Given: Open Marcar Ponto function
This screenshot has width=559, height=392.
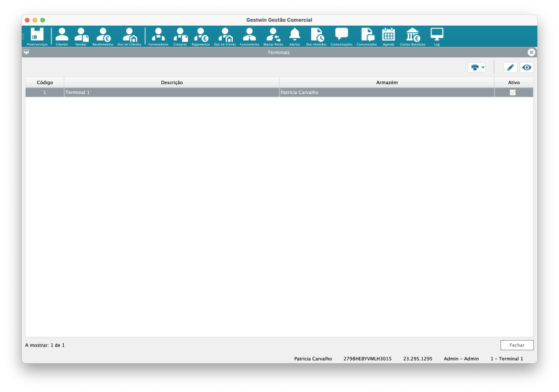Looking at the screenshot, I should [273, 36].
